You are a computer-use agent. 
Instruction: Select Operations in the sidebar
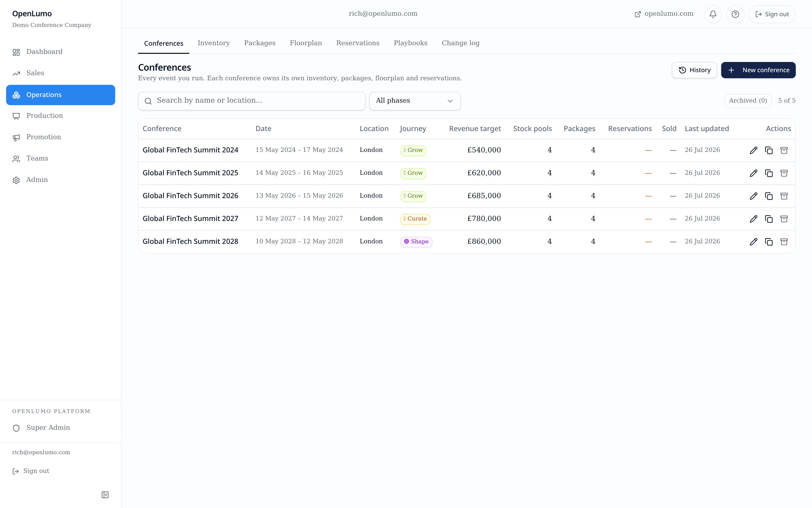[x=60, y=95]
